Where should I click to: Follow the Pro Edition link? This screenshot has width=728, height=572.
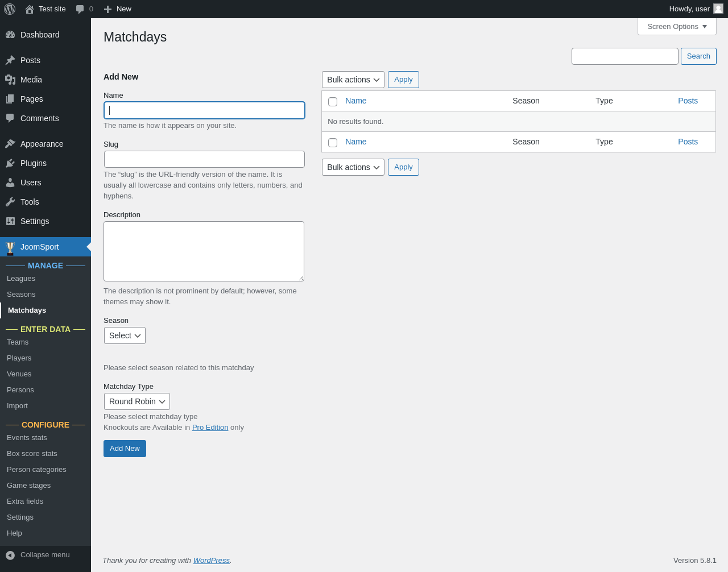pyautogui.click(x=210, y=428)
